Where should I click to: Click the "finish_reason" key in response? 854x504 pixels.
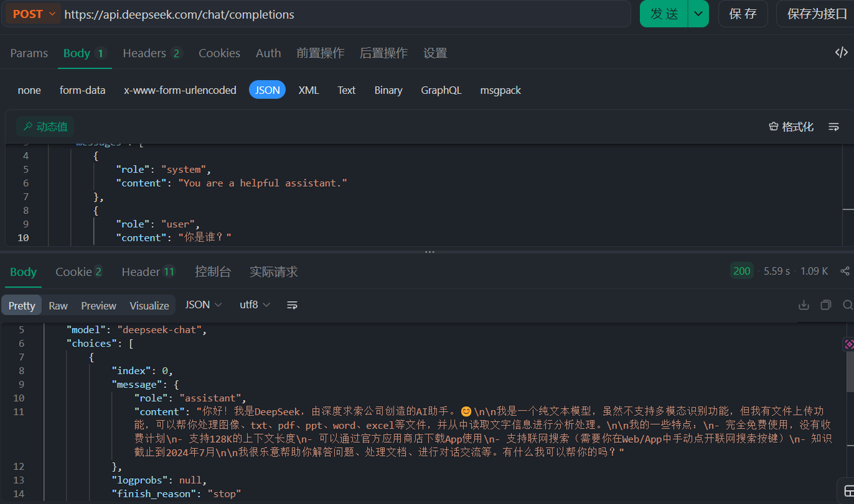click(154, 493)
